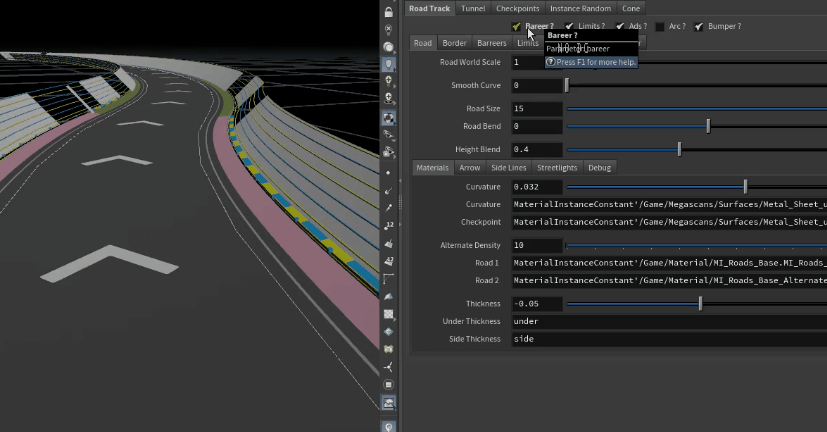Click the lock camera icon in viewport toolbar
Viewport: 827px width, 432px height.
pyautogui.click(x=388, y=12)
